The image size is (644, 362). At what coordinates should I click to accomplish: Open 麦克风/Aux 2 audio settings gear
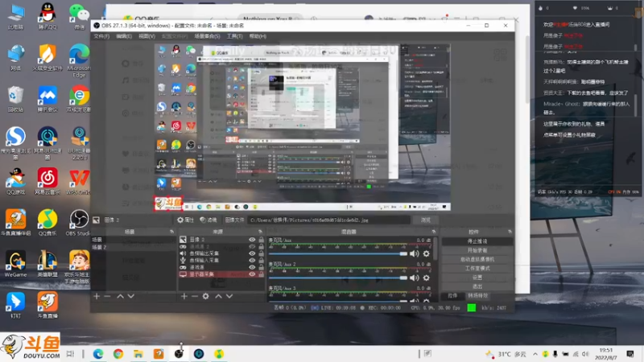[x=427, y=278]
